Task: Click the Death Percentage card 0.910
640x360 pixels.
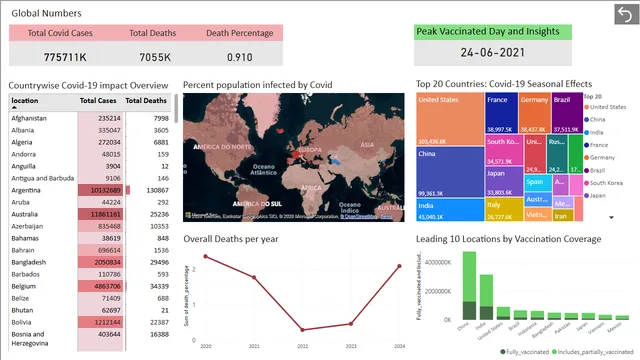Action: [x=240, y=57]
